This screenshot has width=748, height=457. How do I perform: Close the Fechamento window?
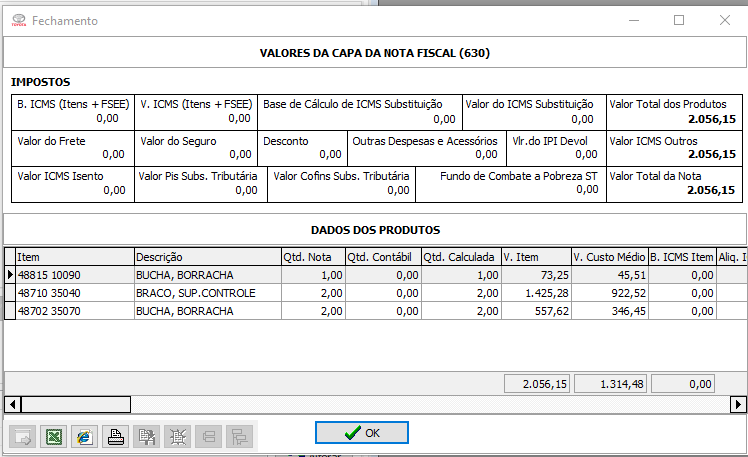pyautogui.click(x=725, y=21)
